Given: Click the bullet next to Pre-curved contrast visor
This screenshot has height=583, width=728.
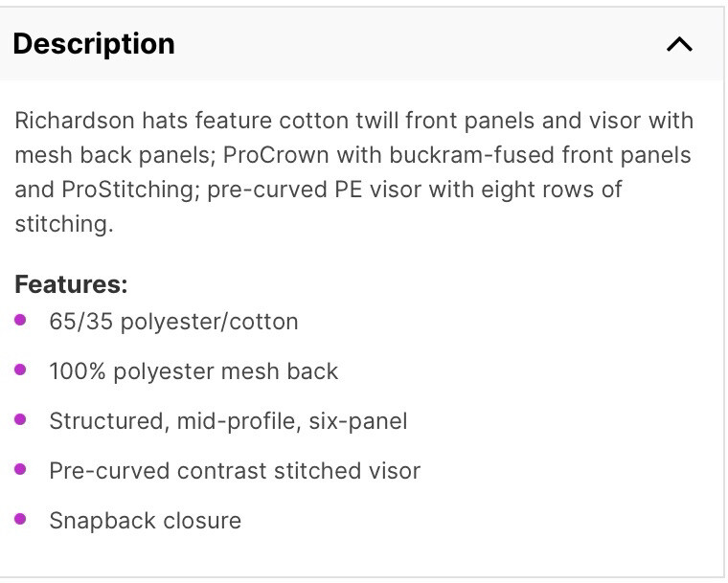Looking at the screenshot, I should (21, 469).
